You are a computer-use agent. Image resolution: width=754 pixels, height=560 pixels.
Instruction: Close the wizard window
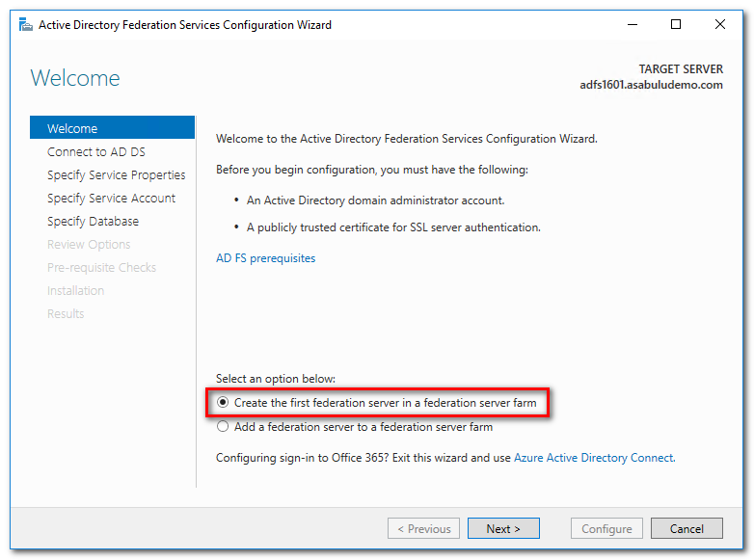(x=720, y=24)
